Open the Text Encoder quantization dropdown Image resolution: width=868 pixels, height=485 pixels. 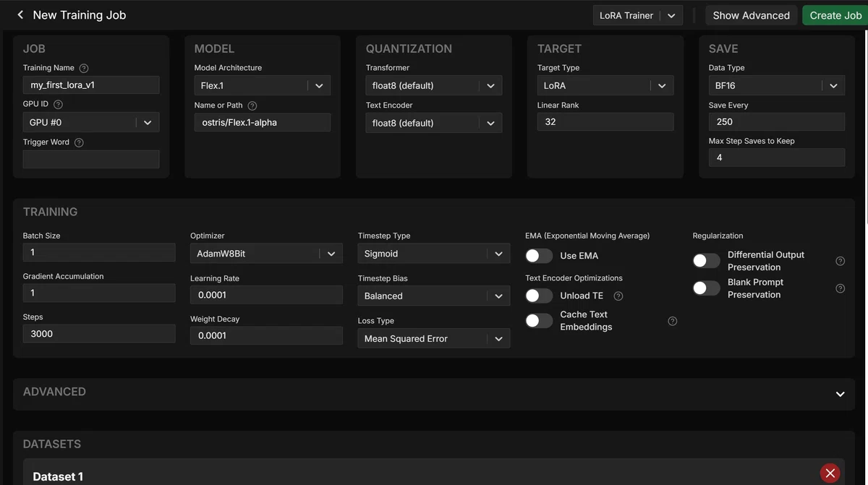pos(434,123)
